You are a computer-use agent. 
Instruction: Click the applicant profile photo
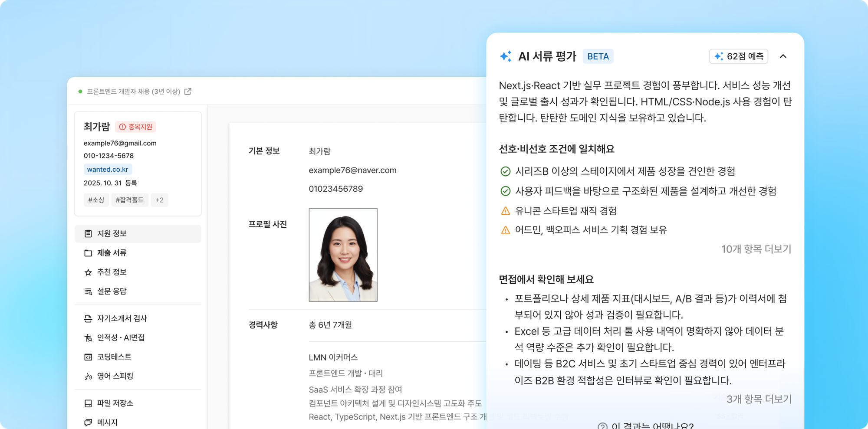343,255
